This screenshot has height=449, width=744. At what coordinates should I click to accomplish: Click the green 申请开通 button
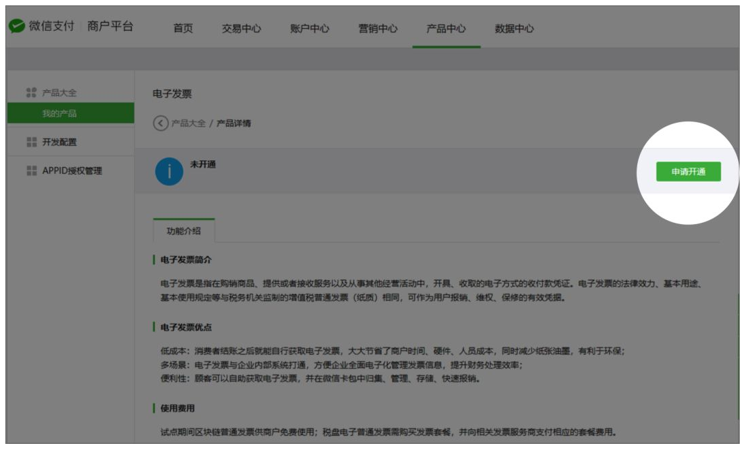click(688, 171)
